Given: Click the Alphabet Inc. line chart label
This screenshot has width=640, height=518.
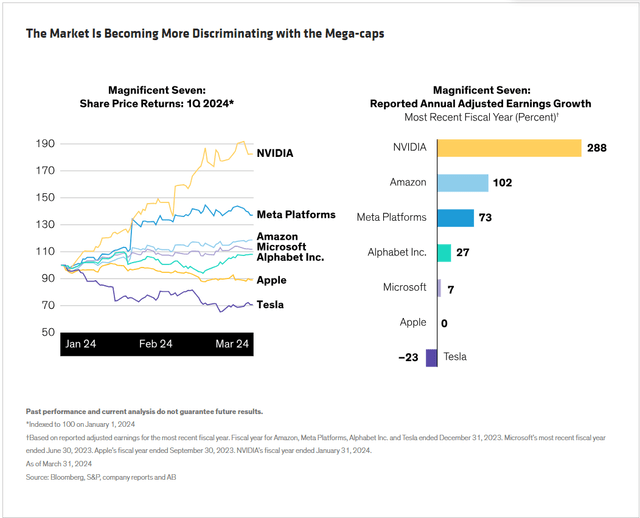Looking at the screenshot, I should click(290, 257).
